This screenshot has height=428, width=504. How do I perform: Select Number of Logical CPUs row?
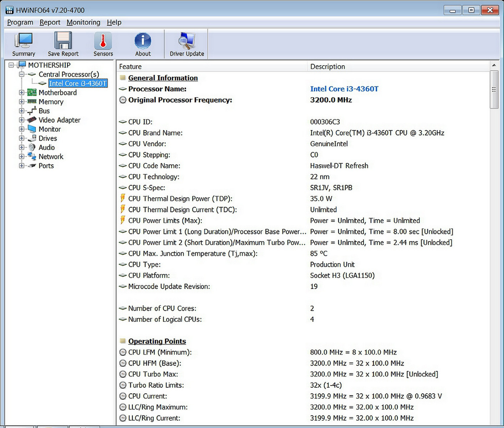(x=303, y=319)
